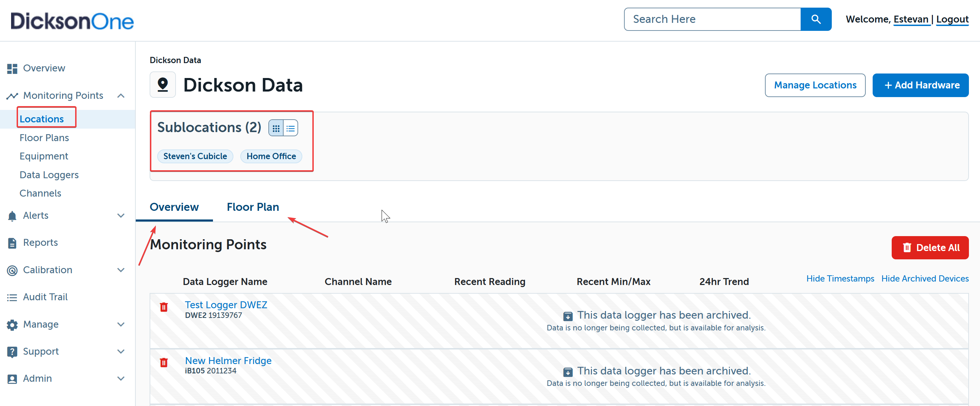Switch to the Floor Plan tab

[x=252, y=207]
